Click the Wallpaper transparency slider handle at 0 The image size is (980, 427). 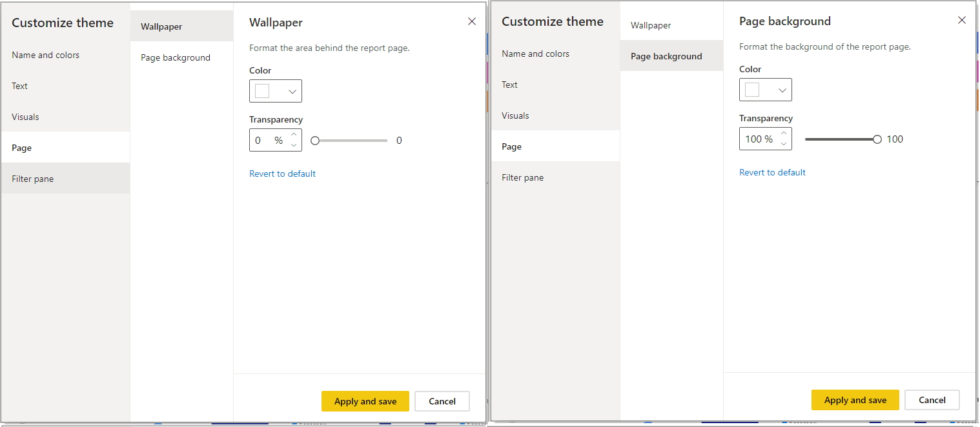tap(315, 141)
